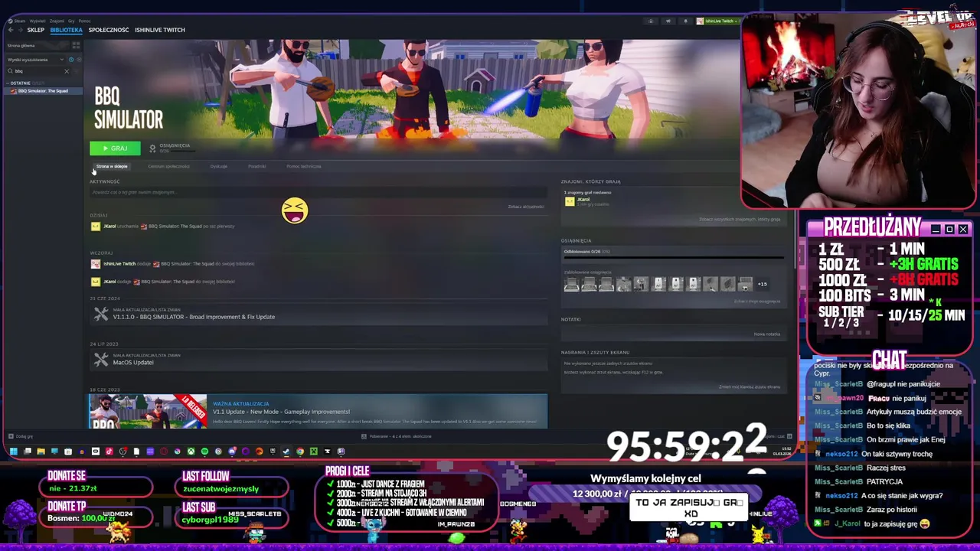Screen dimensions: 980x551
Task: Open Windows Start button on taskbar
Action: point(13,452)
